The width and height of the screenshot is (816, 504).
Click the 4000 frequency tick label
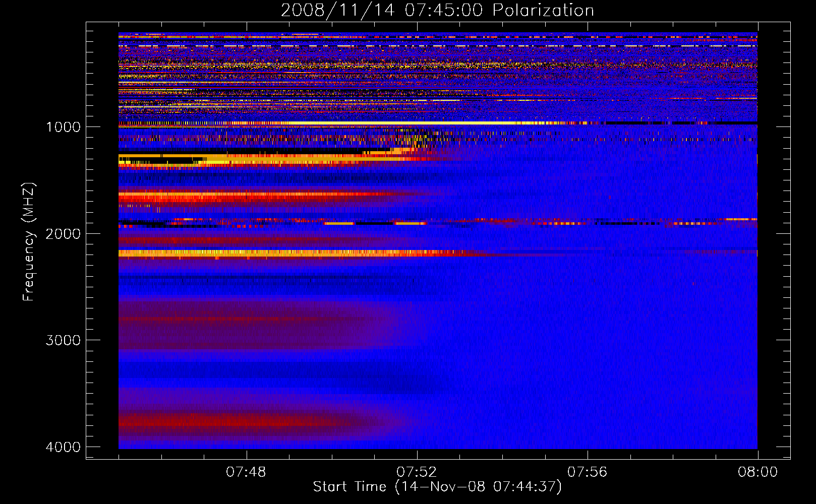63,447
